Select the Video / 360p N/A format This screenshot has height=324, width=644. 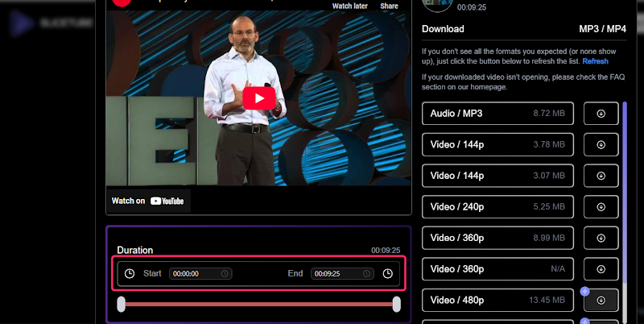tap(497, 269)
